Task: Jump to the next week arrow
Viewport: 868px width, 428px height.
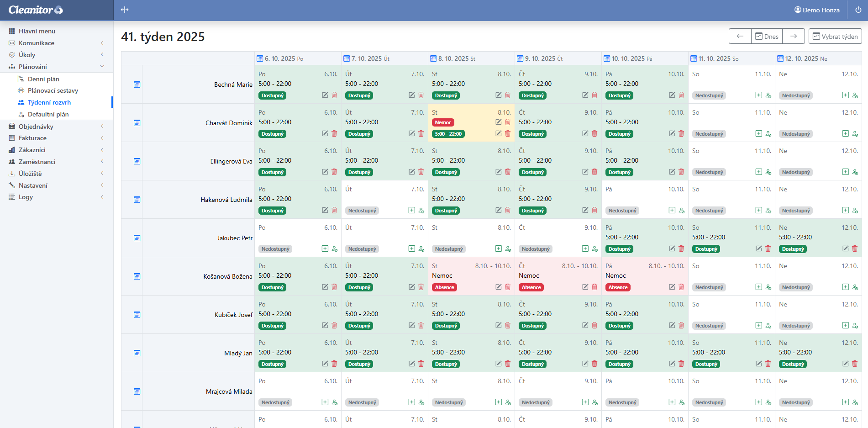Action: click(794, 36)
